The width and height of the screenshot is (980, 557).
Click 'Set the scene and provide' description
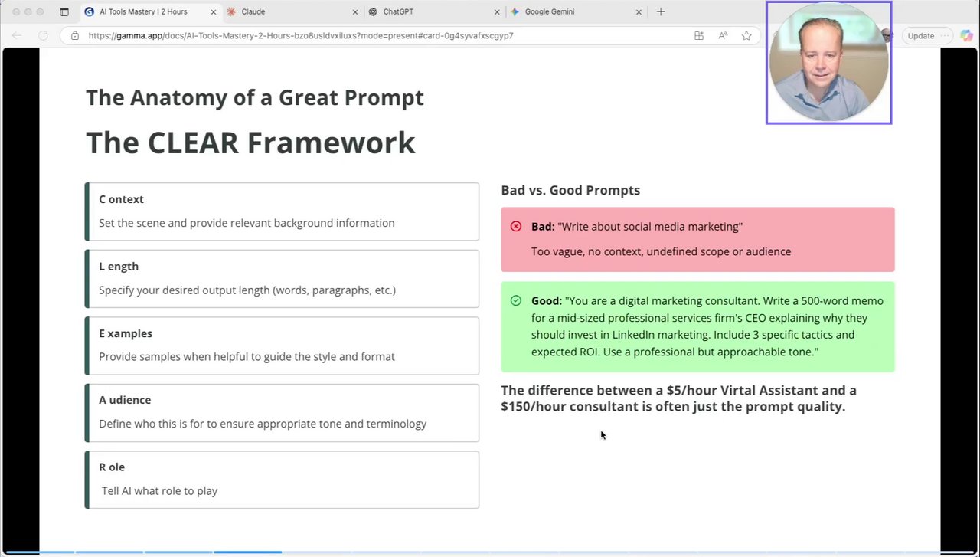coord(247,223)
